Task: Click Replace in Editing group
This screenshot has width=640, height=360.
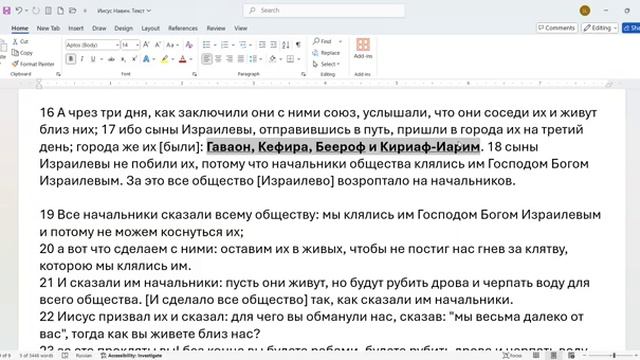Action: tap(326, 53)
